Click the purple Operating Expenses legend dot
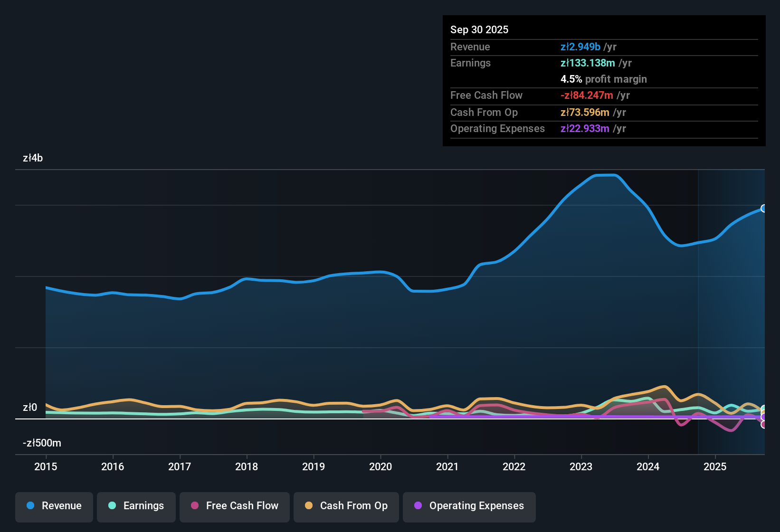 [418, 506]
